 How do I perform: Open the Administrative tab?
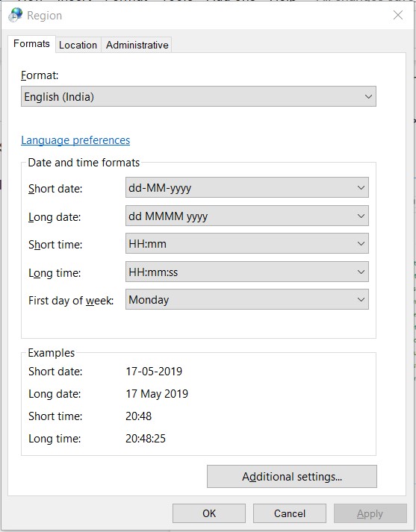[x=137, y=45]
